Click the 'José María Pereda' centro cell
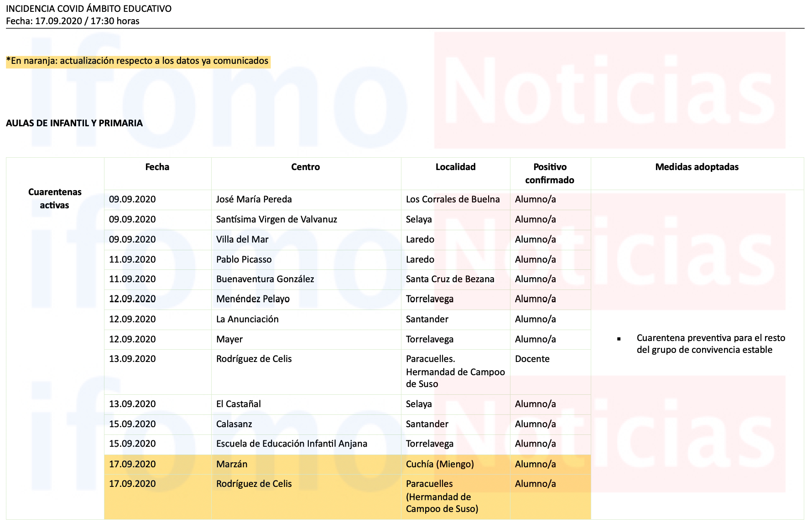Screen dimensions: 812x527 254,199
